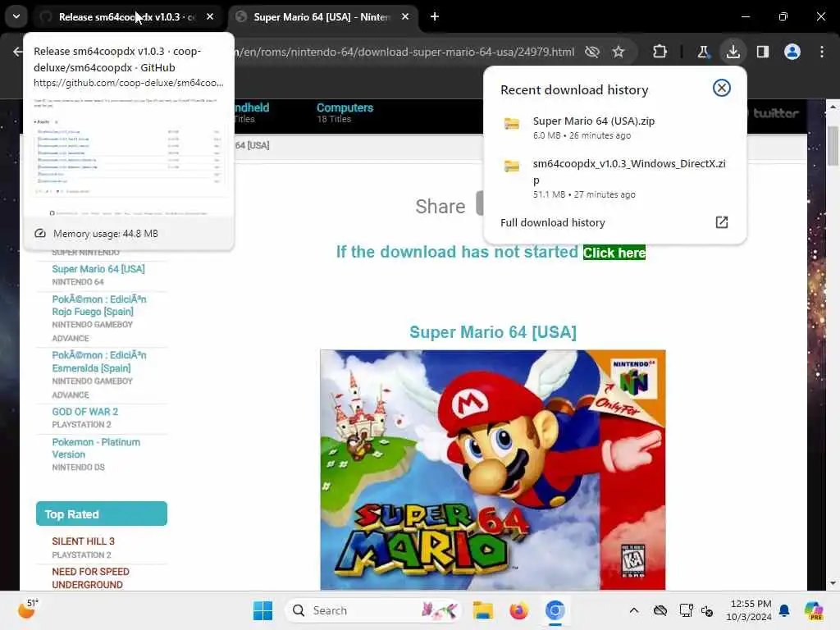The height and width of the screenshot is (630, 840).
Task: Open the tab search dropdown arrow
Action: click(16, 16)
